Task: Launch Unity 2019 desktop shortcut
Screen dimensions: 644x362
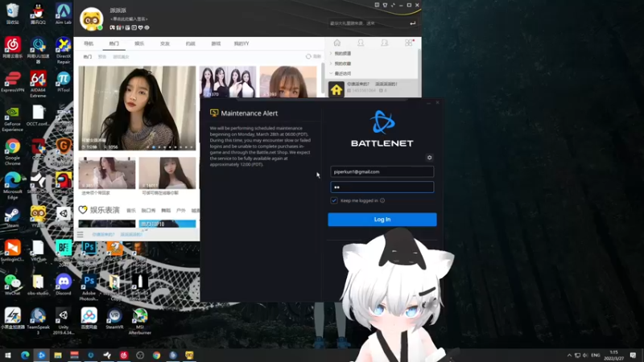Action: [64, 321]
